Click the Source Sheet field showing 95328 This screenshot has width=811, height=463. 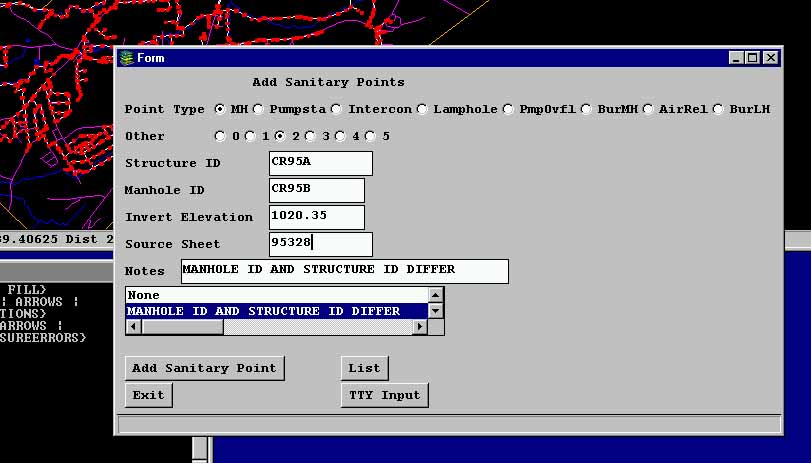[321, 244]
